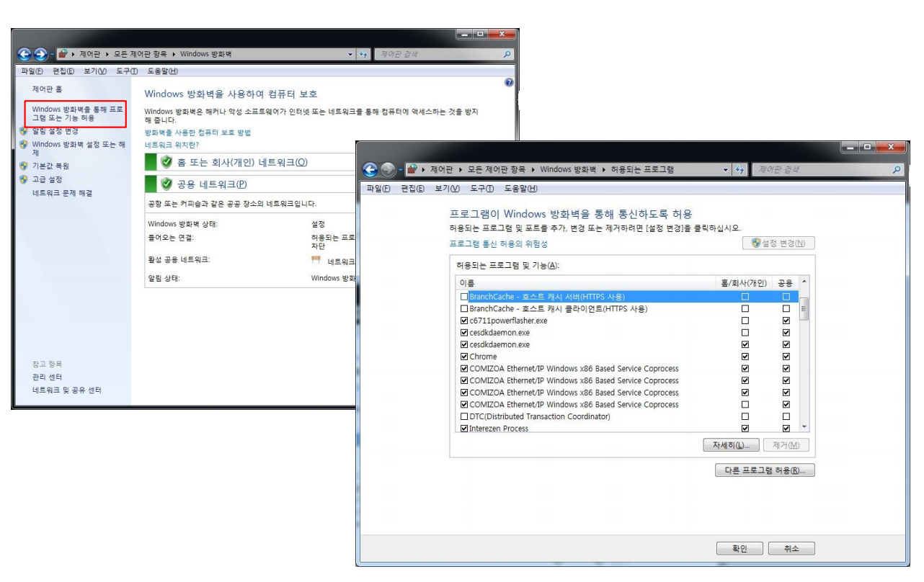924x582 pixels.
Task: Click search magnifier in front window
Action: pos(897,170)
